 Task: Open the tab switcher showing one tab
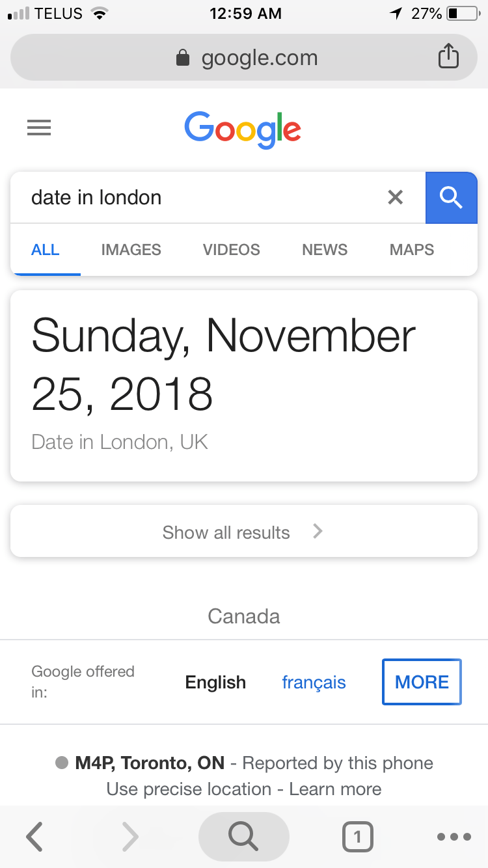click(357, 837)
